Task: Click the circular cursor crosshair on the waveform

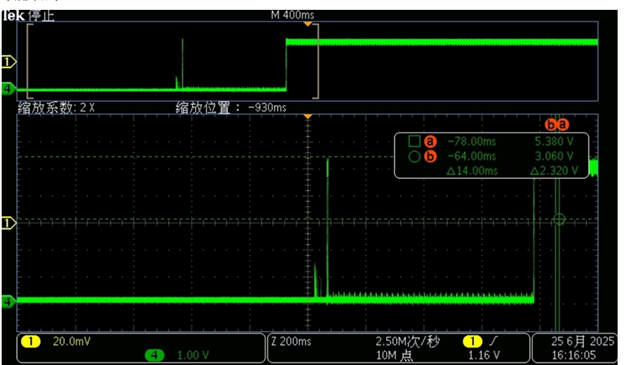Action: click(x=559, y=220)
